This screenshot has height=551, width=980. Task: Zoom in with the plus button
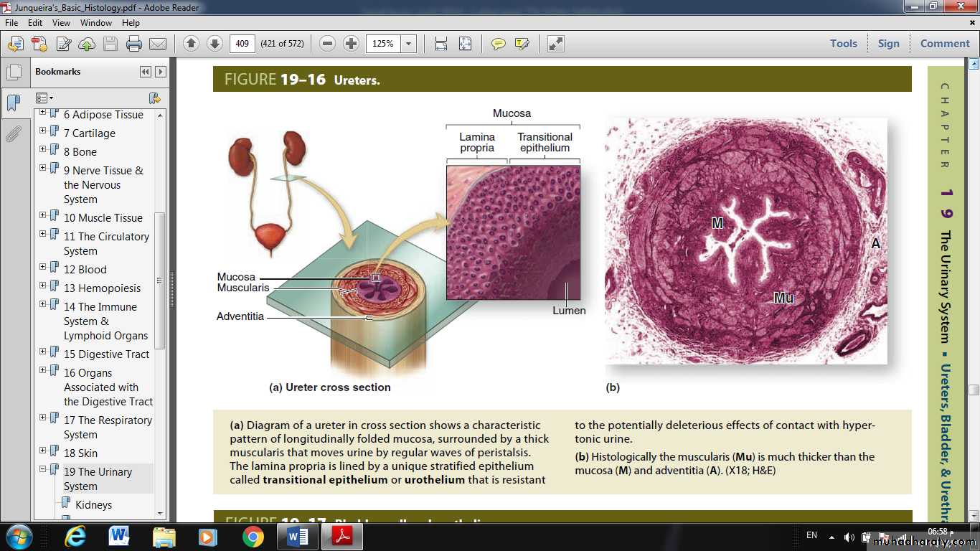[351, 44]
